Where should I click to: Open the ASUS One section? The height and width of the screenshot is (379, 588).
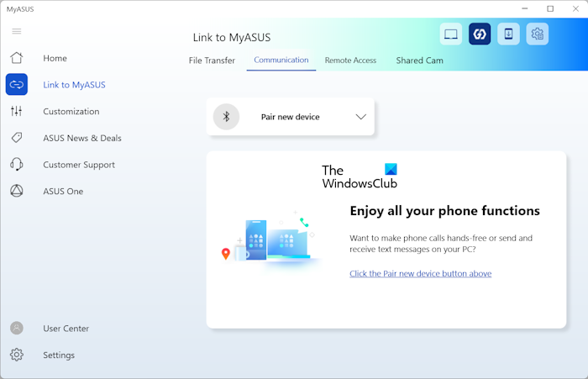coord(63,192)
